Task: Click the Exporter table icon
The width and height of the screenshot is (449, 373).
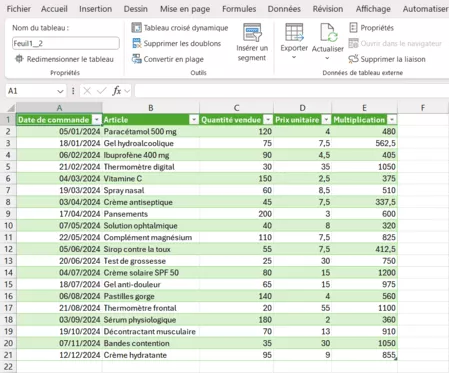Action: (x=294, y=32)
